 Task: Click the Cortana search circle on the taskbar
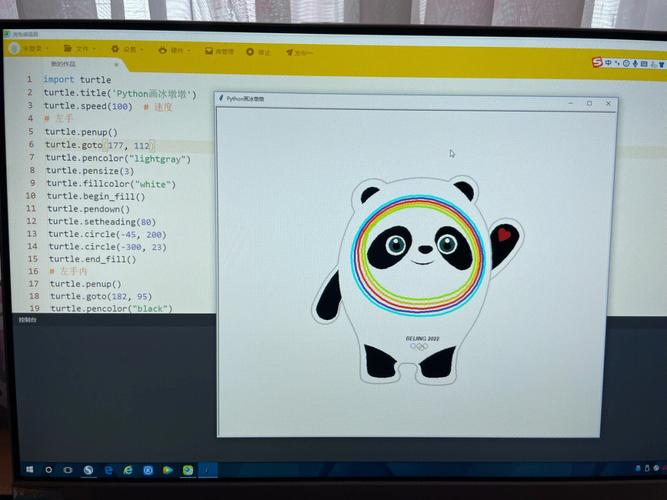click(48, 470)
